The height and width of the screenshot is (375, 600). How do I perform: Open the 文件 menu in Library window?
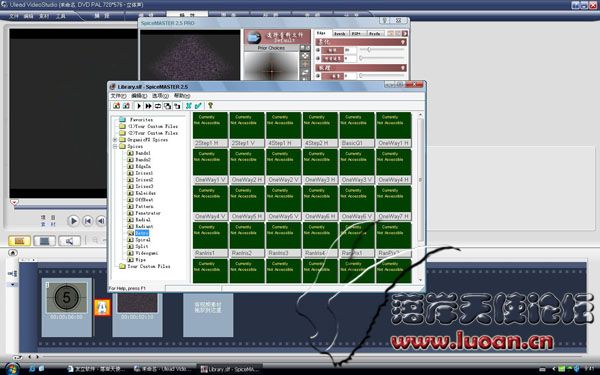click(118, 96)
